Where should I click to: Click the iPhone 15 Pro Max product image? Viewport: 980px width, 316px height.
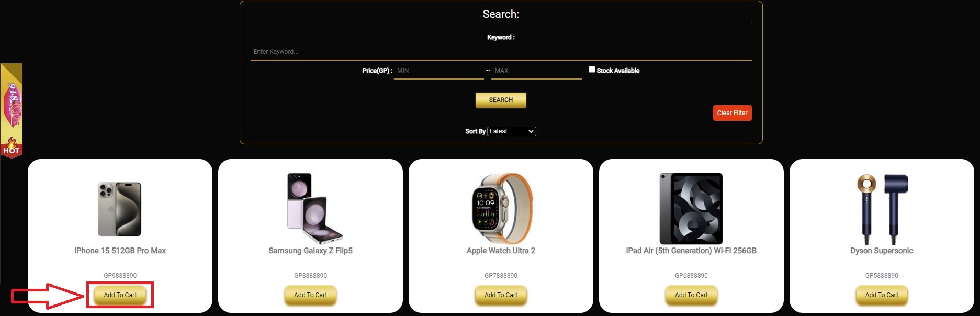tap(120, 209)
